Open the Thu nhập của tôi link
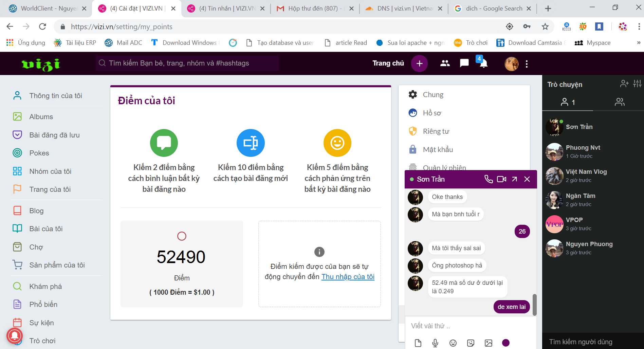Screen dimensions: 644x349 [348, 277]
